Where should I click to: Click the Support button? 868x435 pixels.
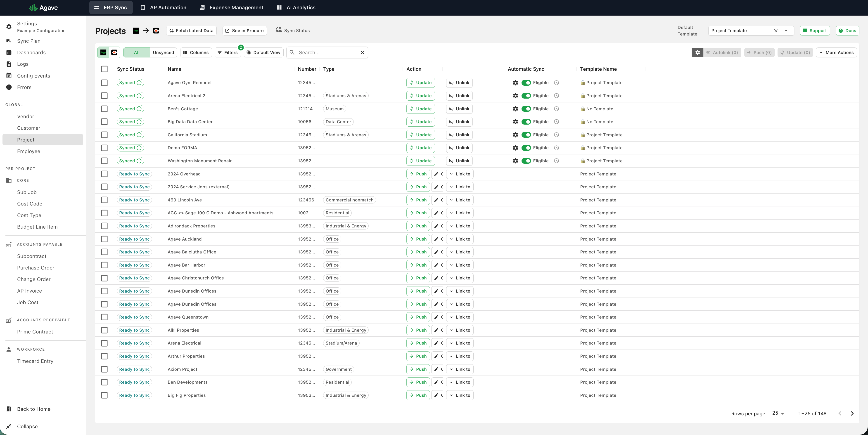[x=815, y=31]
